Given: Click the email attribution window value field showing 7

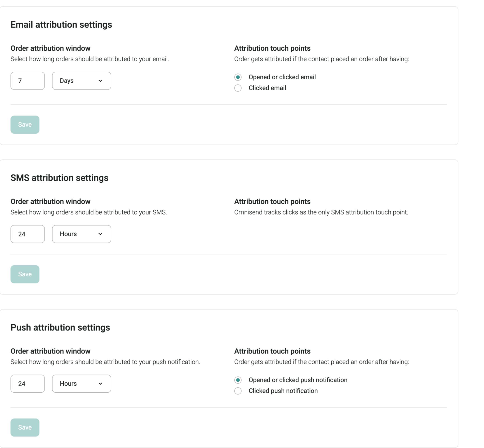Looking at the screenshot, I should (27, 81).
